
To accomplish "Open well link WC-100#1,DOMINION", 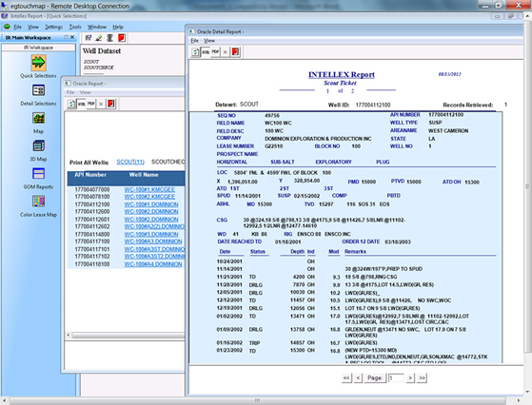I will (x=151, y=204).
